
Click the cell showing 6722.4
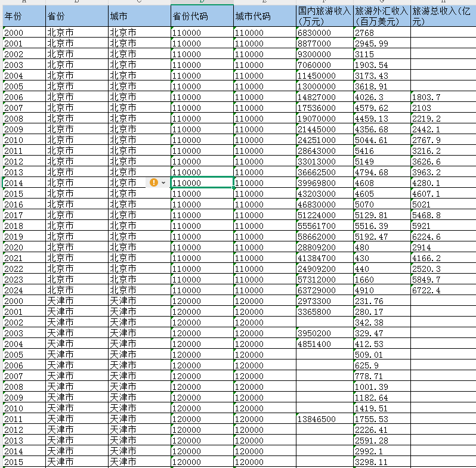coord(443,290)
